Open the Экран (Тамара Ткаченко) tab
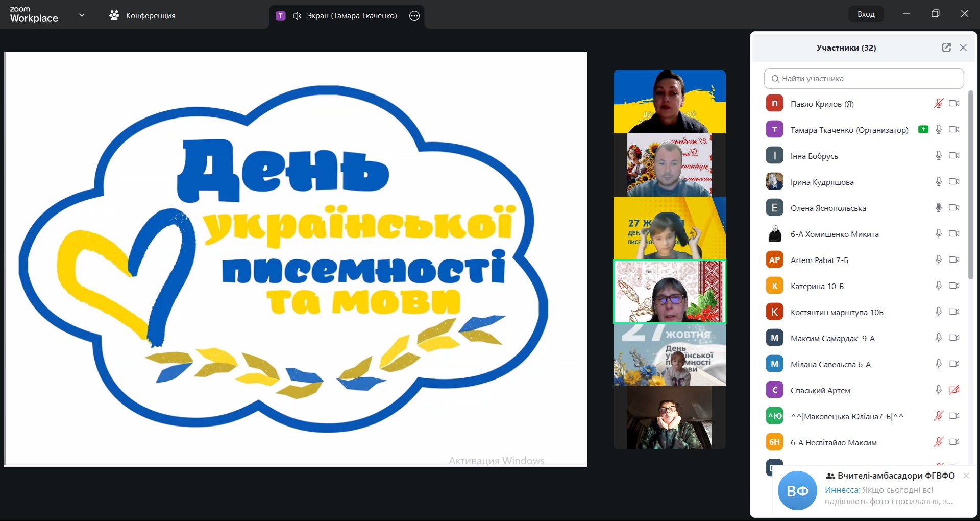 click(x=351, y=16)
